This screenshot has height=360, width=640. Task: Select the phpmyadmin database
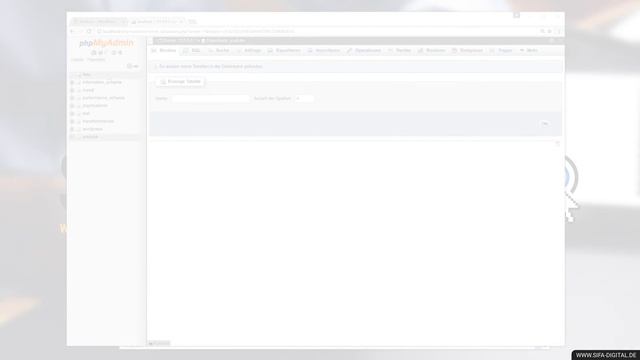95,106
